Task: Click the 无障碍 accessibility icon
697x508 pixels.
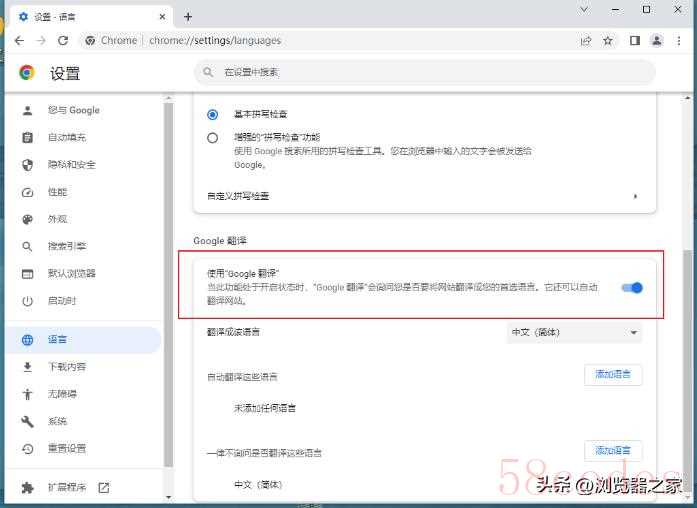Action: pos(28,394)
